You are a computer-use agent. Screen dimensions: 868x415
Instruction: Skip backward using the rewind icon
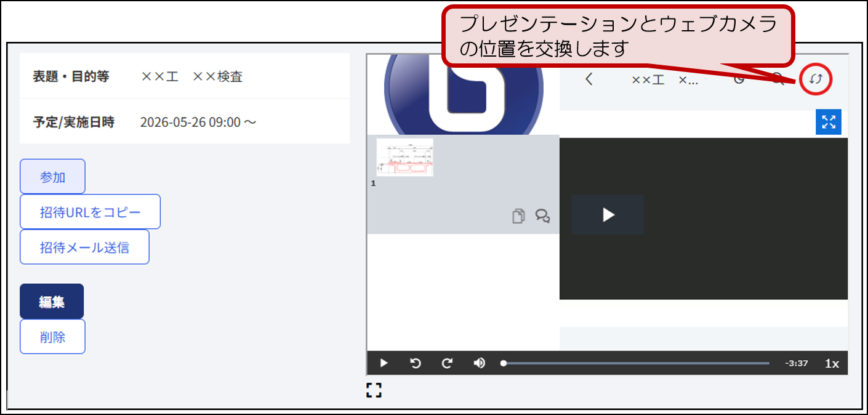point(416,363)
